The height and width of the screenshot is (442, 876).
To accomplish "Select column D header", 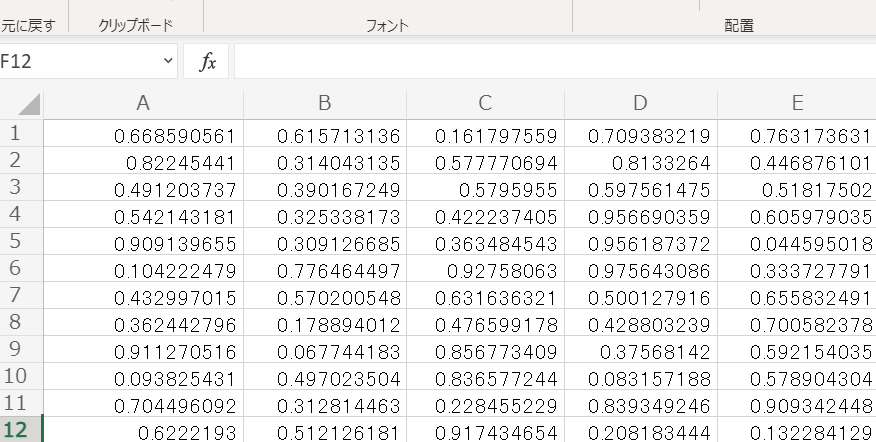I will tap(641, 104).
